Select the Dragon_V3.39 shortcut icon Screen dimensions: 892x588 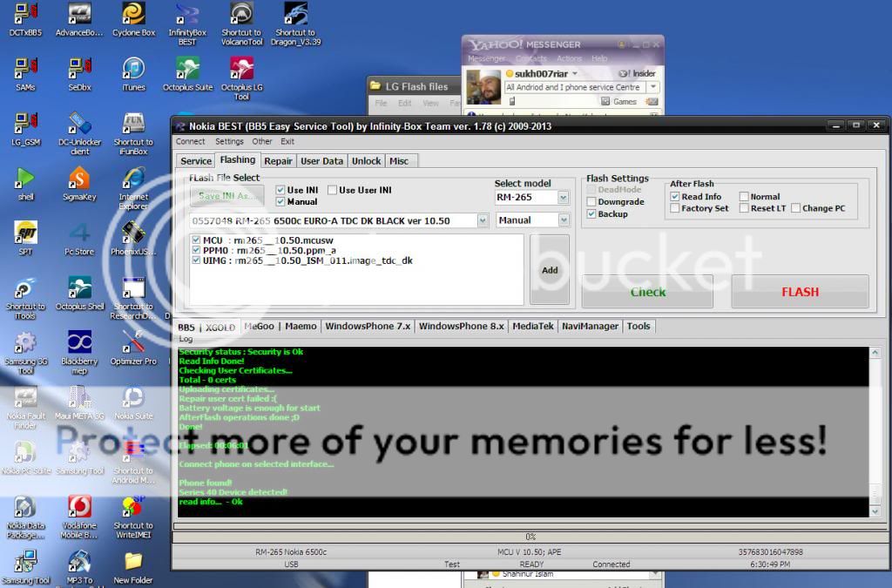click(x=296, y=24)
